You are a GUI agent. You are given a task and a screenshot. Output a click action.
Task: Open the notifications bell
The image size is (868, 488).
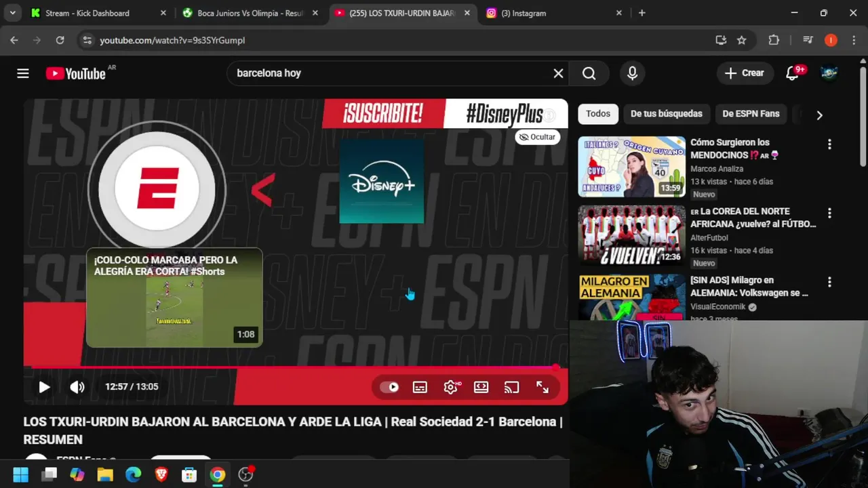click(792, 73)
